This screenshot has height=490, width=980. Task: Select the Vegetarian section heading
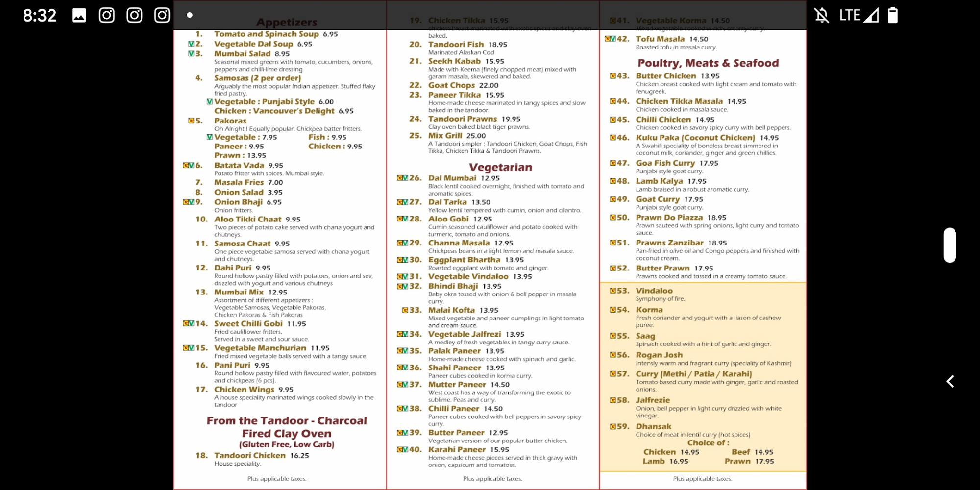500,167
